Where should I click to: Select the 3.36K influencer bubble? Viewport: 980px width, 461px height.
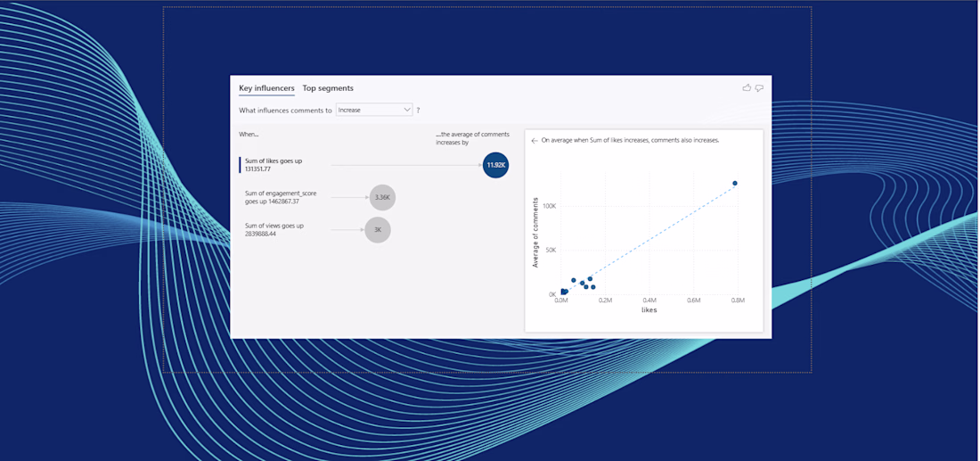(x=382, y=197)
